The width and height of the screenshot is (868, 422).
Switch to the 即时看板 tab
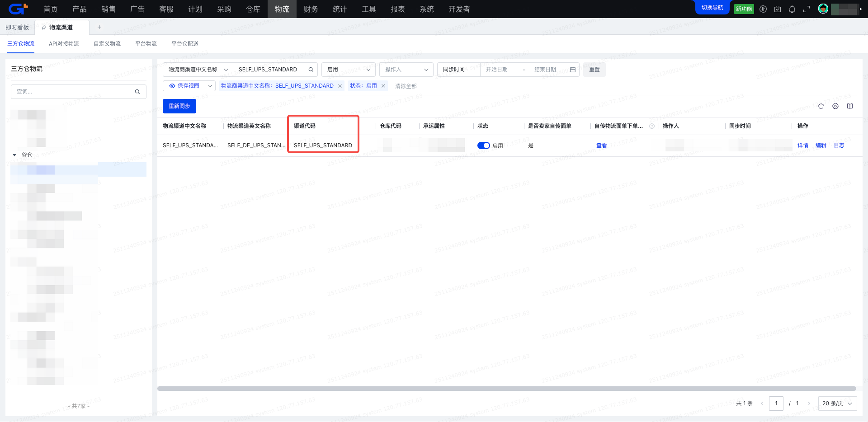click(x=17, y=28)
